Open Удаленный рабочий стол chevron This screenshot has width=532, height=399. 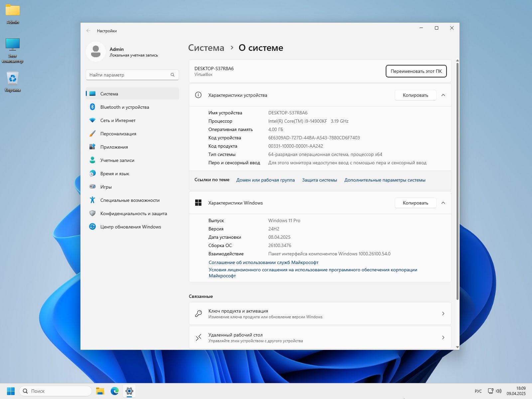[443, 337]
